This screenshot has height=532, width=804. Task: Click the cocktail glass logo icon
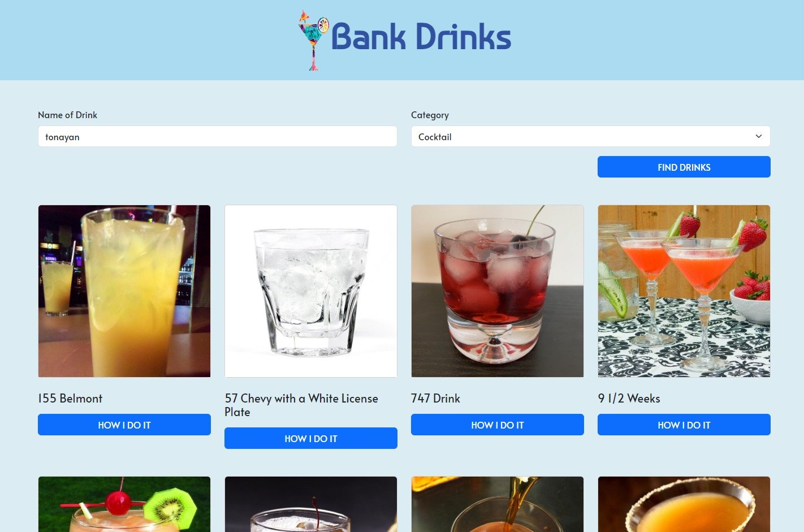pos(314,41)
